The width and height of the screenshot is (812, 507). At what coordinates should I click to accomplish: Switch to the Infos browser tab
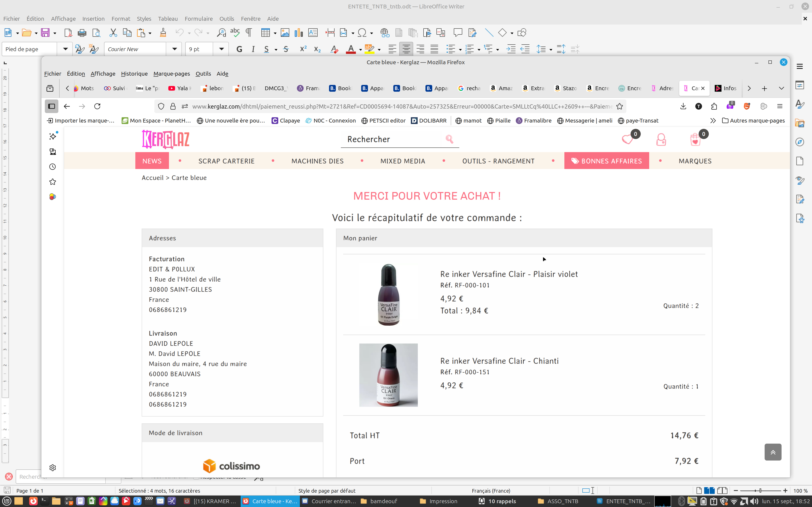[x=726, y=88]
